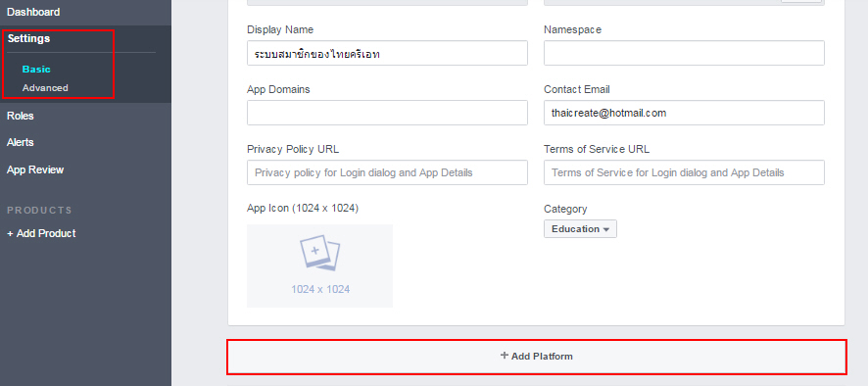Screen dimensions: 868x386
Task: Focus the Privacy Policy URL field
Action: 388,172
